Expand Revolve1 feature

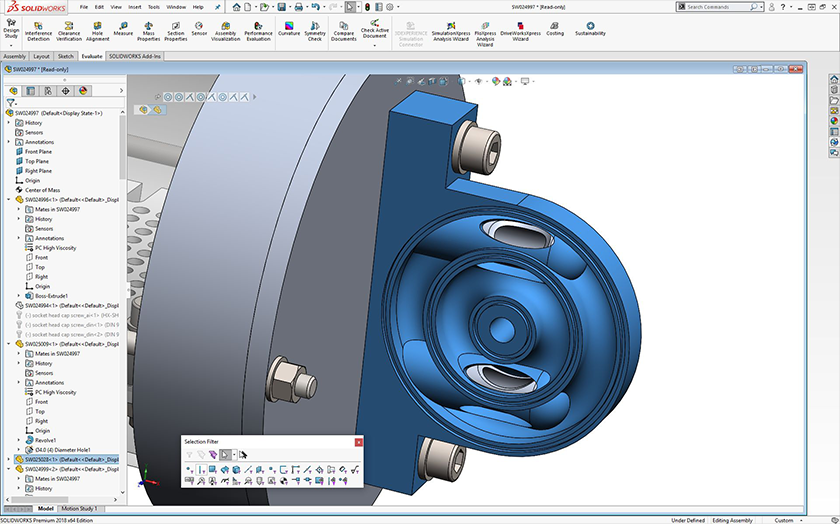19,440
